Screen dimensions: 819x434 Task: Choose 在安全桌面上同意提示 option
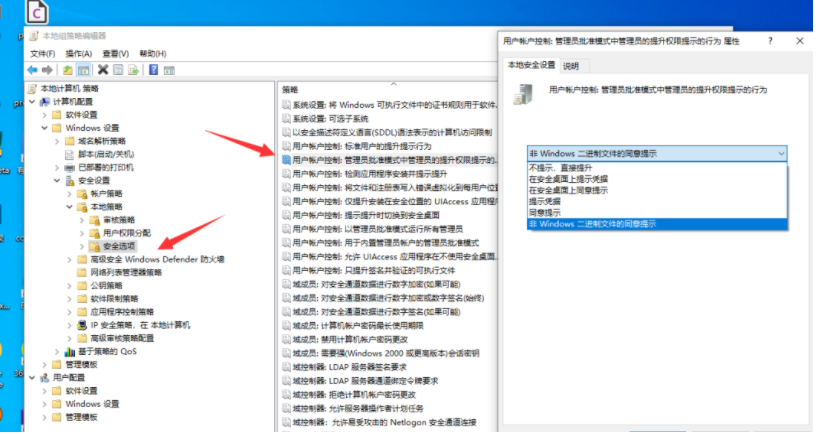657,191
